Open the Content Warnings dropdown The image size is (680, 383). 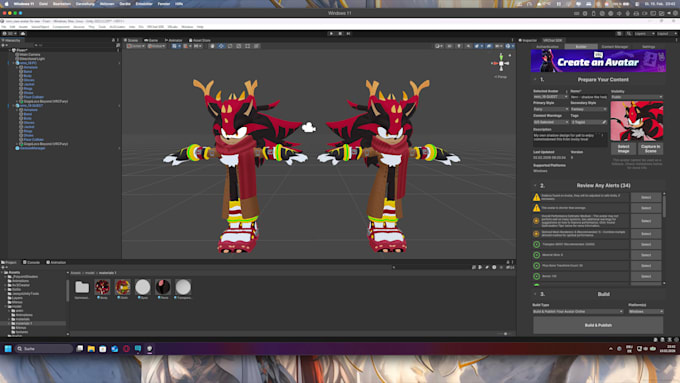pos(551,122)
